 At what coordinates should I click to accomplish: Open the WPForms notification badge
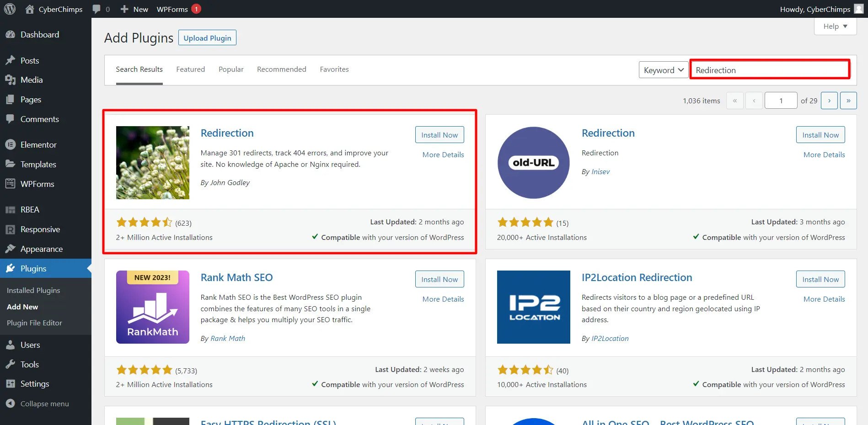[x=196, y=9]
